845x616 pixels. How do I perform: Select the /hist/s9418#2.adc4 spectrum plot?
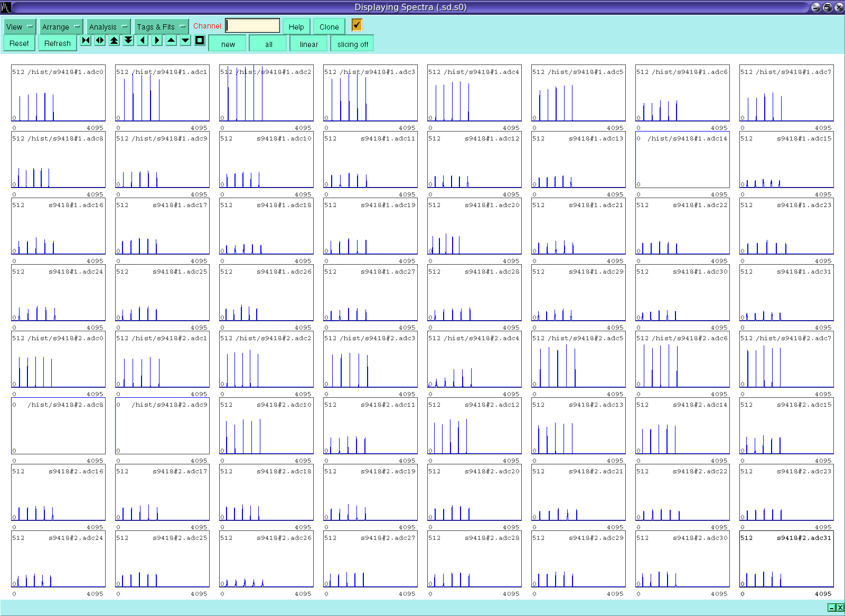[x=474, y=360]
